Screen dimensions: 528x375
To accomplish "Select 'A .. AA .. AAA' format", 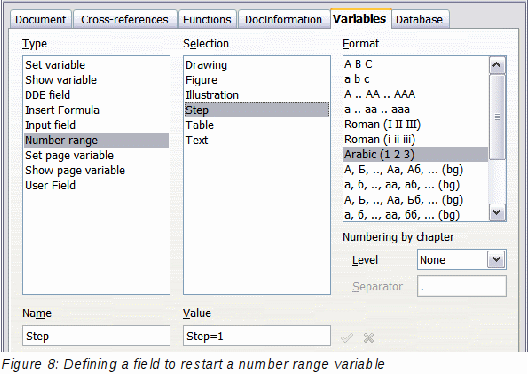I will [416, 94].
